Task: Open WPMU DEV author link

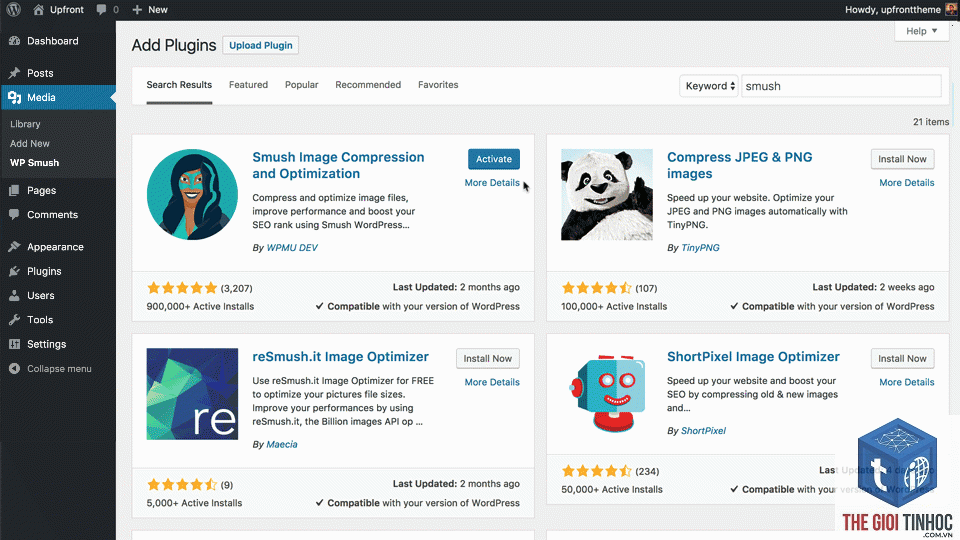Action: point(292,248)
